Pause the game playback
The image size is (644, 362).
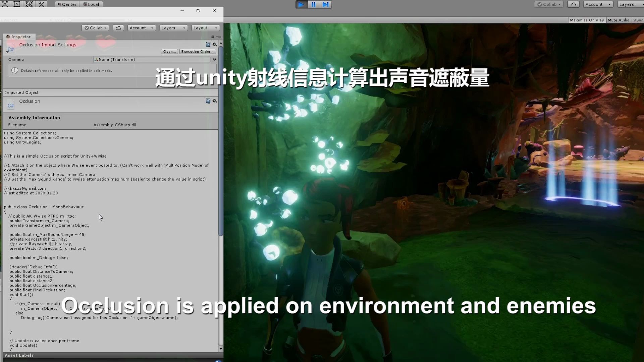click(x=313, y=4)
